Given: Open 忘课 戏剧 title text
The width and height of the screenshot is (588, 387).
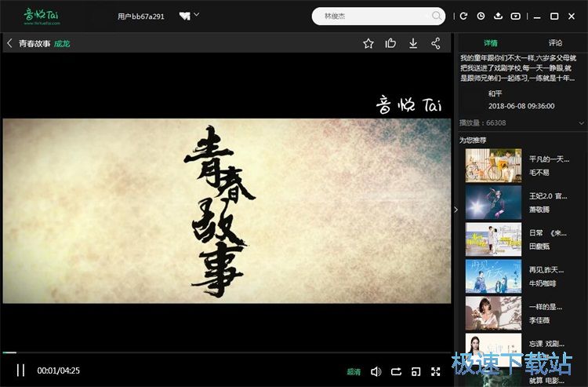Looking at the screenshot, I should [546, 344].
